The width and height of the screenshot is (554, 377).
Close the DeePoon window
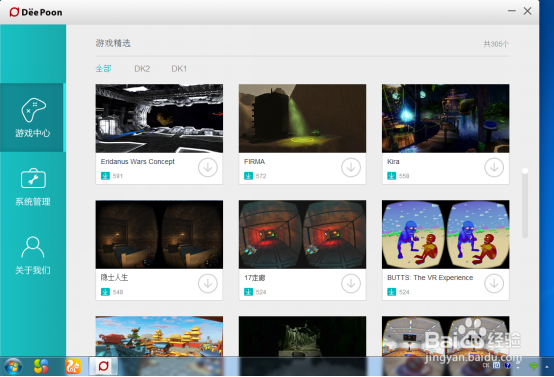[x=528, y=11]
